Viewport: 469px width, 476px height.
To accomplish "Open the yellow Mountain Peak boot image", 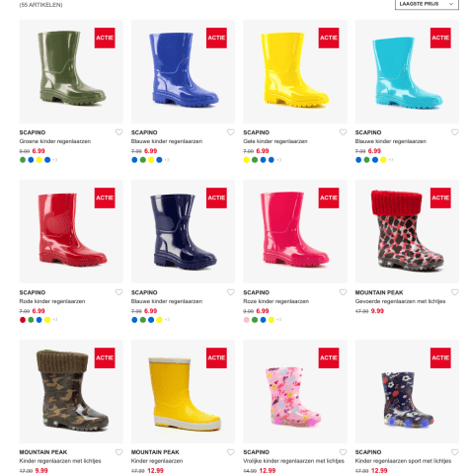I will click(183, 391).
